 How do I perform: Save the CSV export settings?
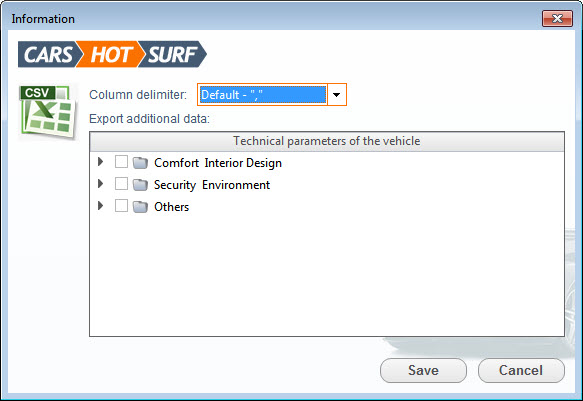point(423,370)
